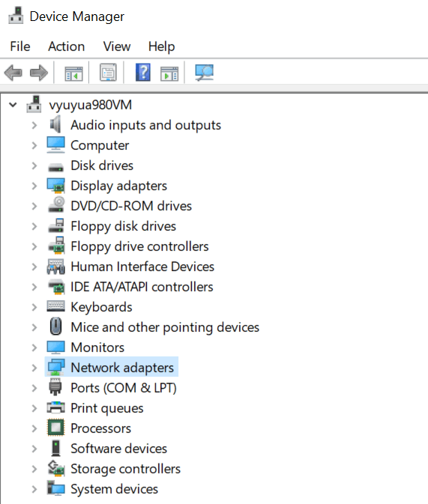Open the Properties toolbar icon
Image resolution: width=428 pixels, height=504 pixels.
[108, 73]
